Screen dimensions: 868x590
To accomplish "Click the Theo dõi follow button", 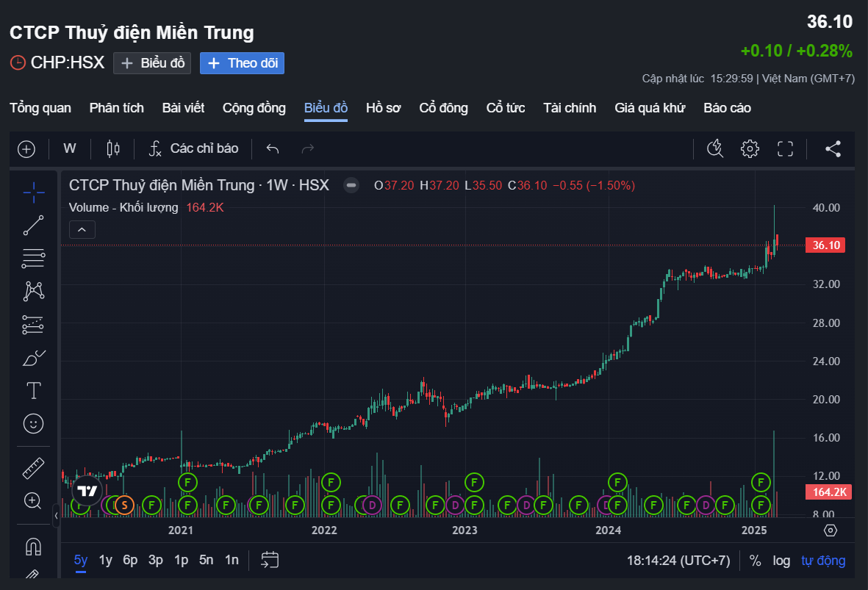I will click(242, 63).
